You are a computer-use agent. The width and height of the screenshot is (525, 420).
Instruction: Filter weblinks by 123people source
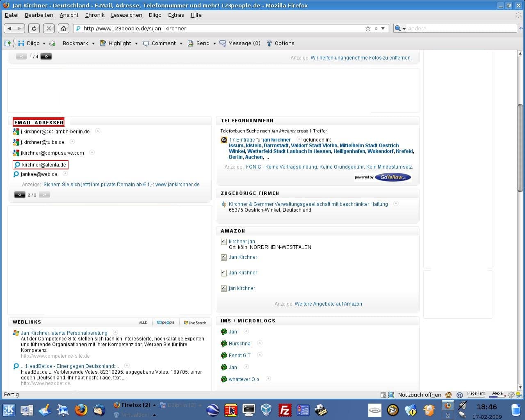pos(165,322)
